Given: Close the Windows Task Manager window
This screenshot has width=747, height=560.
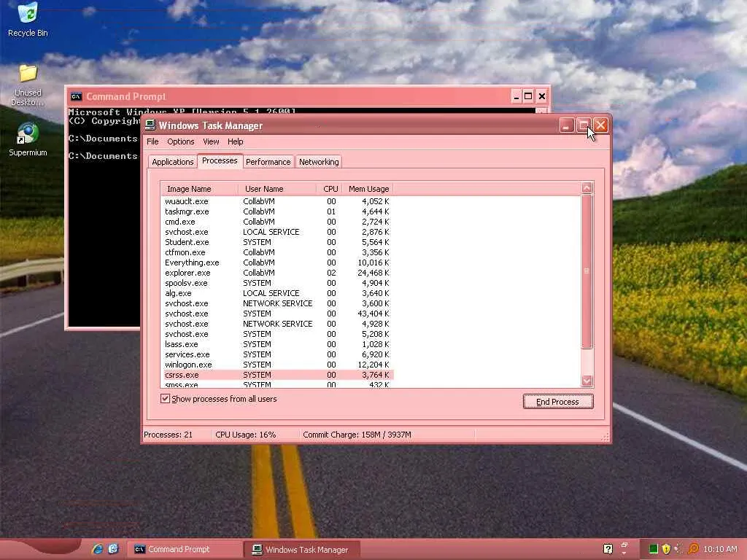Looking at the screenshot, I should point(601,125).
